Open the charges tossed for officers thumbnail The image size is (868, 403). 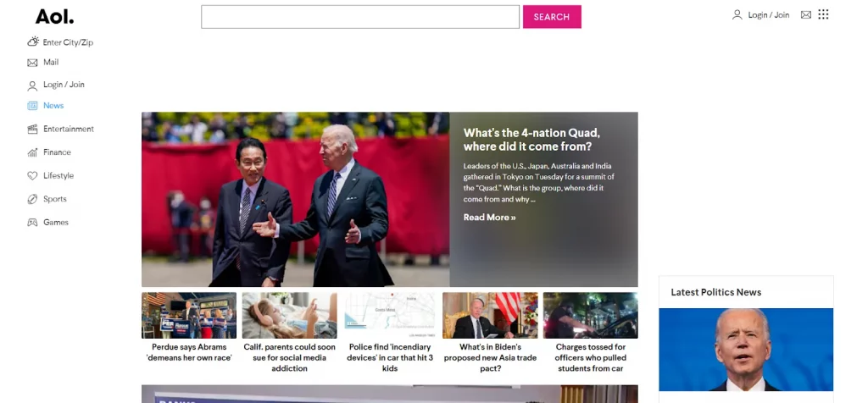pyautogui.click(x=591, y=315)
